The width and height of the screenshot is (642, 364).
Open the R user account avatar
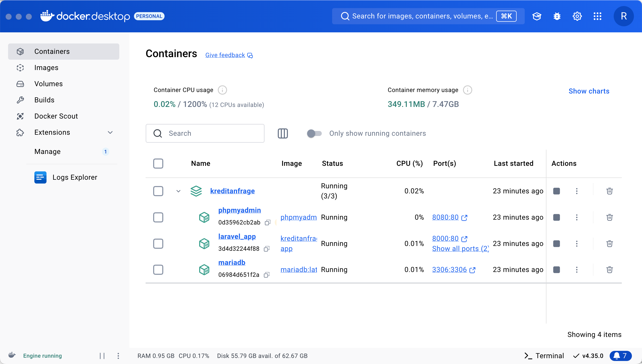pyautogui.click(x=624, y=16)
